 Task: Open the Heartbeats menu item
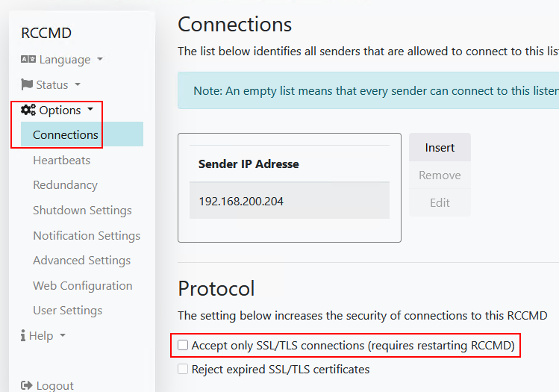[62, 160]
